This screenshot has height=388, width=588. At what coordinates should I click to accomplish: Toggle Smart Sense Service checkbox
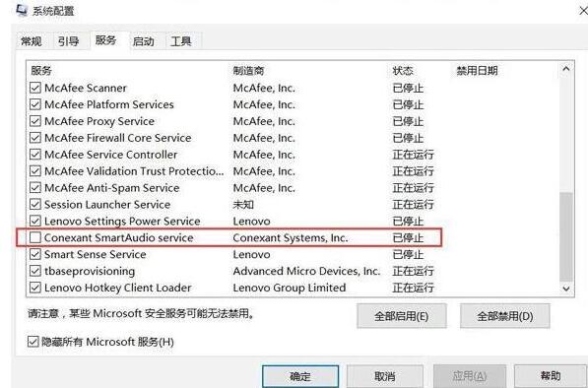[x=35, y=254]
